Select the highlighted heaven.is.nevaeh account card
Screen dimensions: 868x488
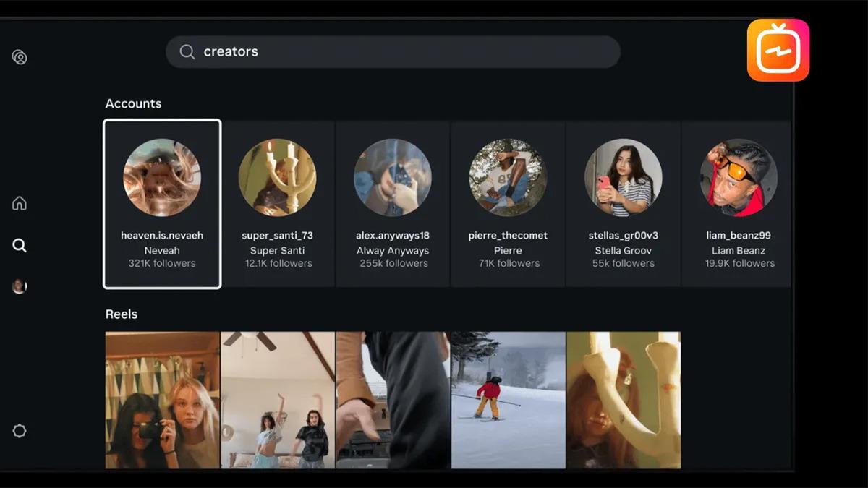click(x=161, y=202)
